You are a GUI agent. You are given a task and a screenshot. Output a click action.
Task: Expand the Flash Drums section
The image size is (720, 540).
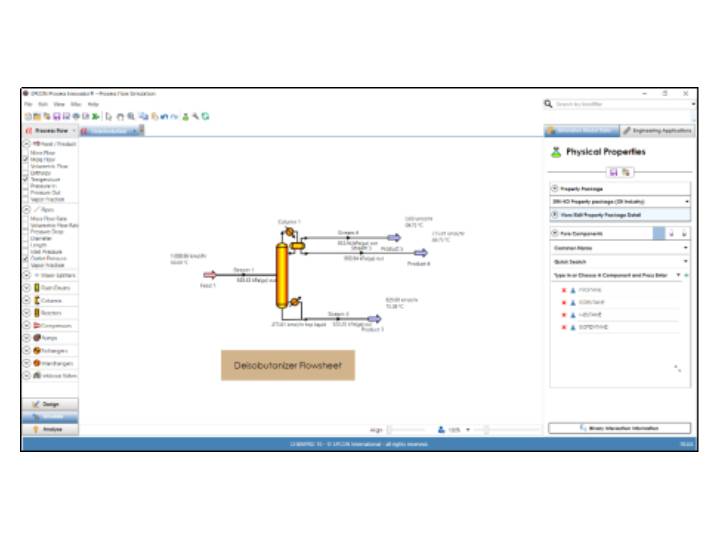click(x=27, y=287)
